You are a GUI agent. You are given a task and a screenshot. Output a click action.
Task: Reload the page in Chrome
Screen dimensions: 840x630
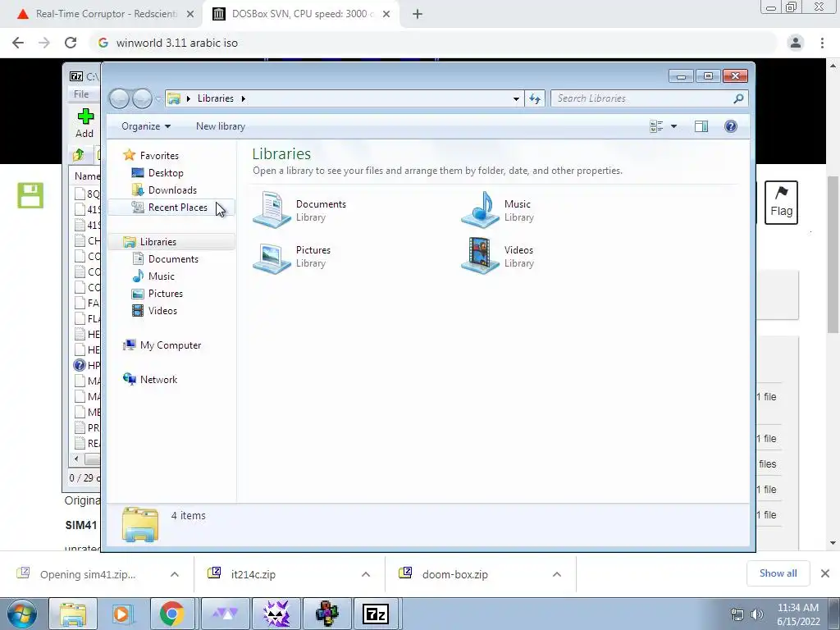click(71, 43)
